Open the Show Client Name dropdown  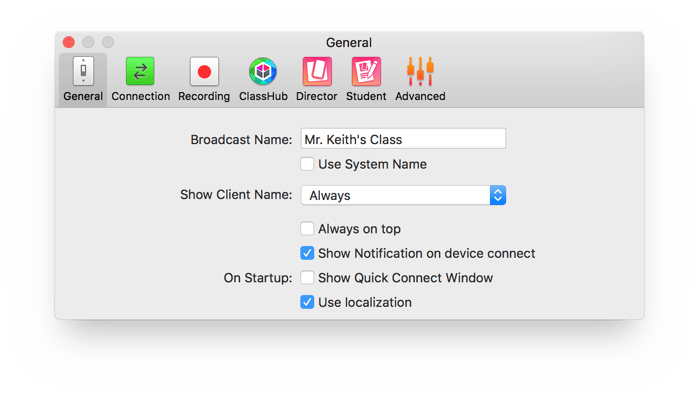403,195
